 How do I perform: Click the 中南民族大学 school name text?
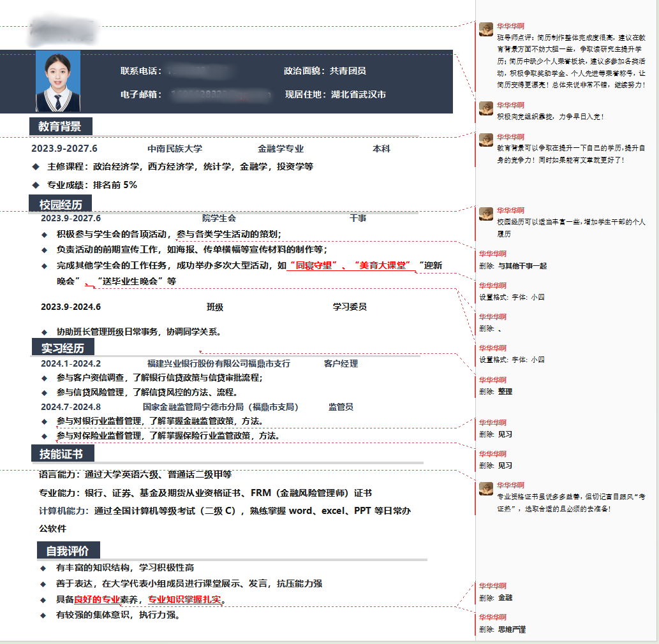(x=175, y=149)
